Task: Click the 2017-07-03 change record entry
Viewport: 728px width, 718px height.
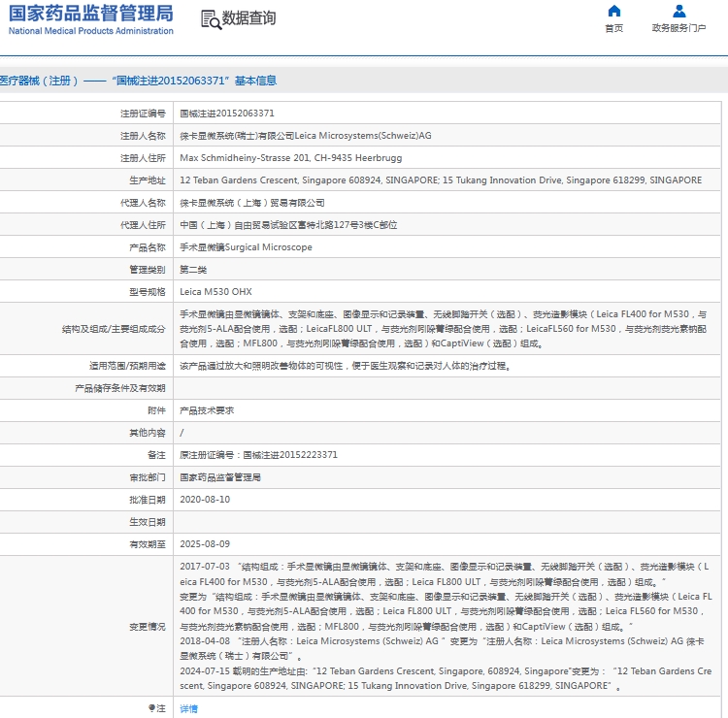Action: coord(446,597)
